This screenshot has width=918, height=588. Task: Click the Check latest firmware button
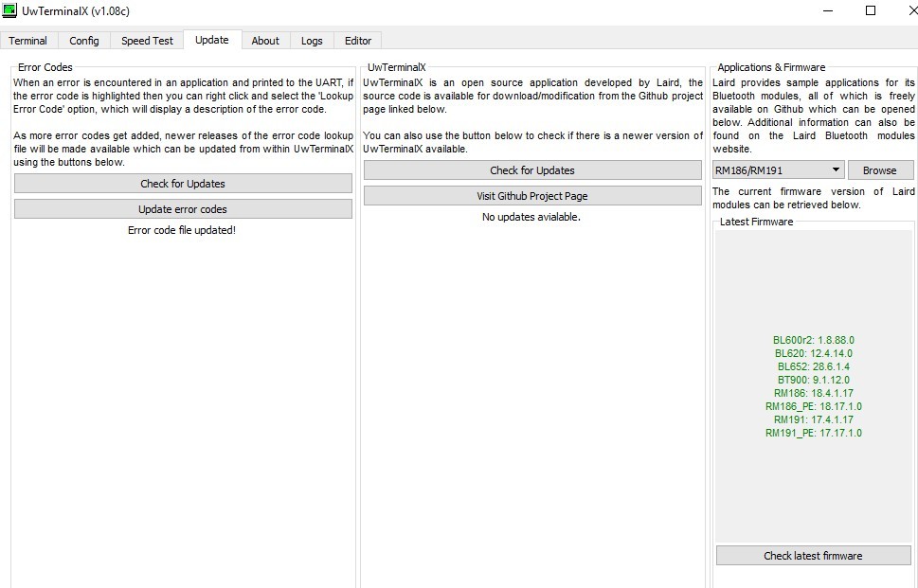pos(813,556)
